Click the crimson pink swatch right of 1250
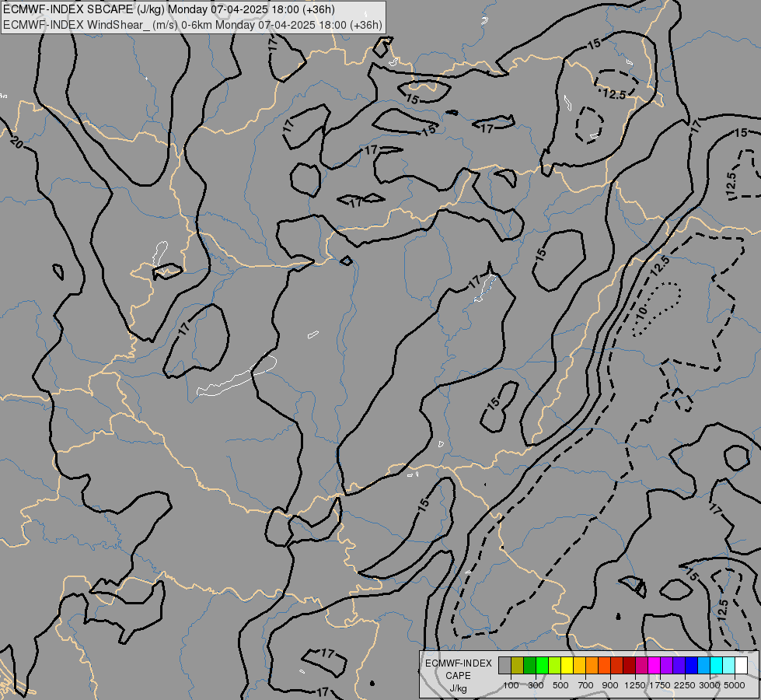Viewport: 761px width, 700px height. [641, 665]
